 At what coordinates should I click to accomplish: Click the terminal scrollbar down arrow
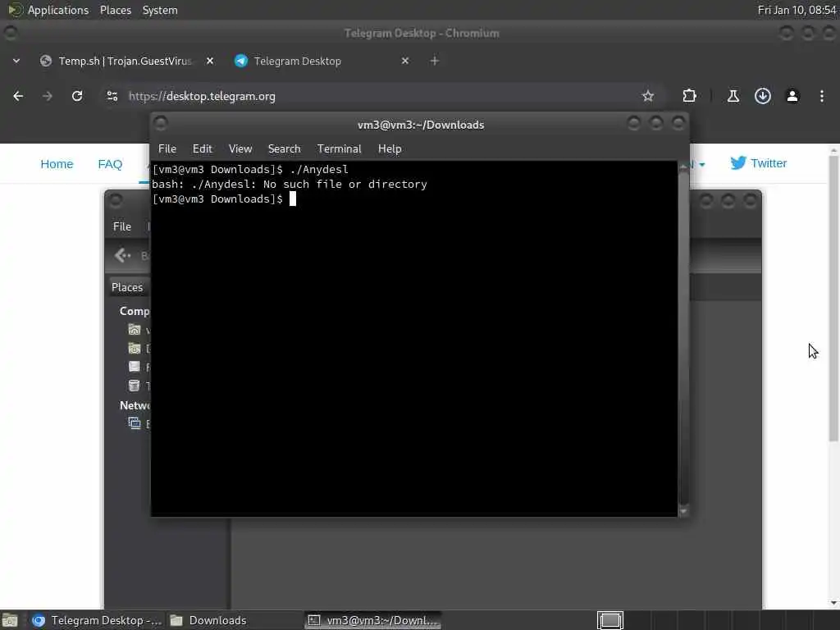[683, 511]
